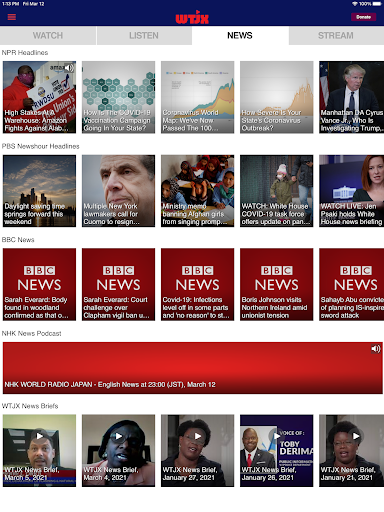Open COVID-19 Vaccination Campaign story

[118, 97]
